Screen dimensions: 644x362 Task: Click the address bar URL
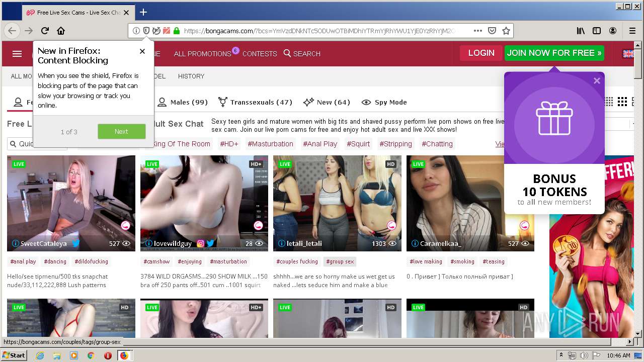click(x=319, y=31)
